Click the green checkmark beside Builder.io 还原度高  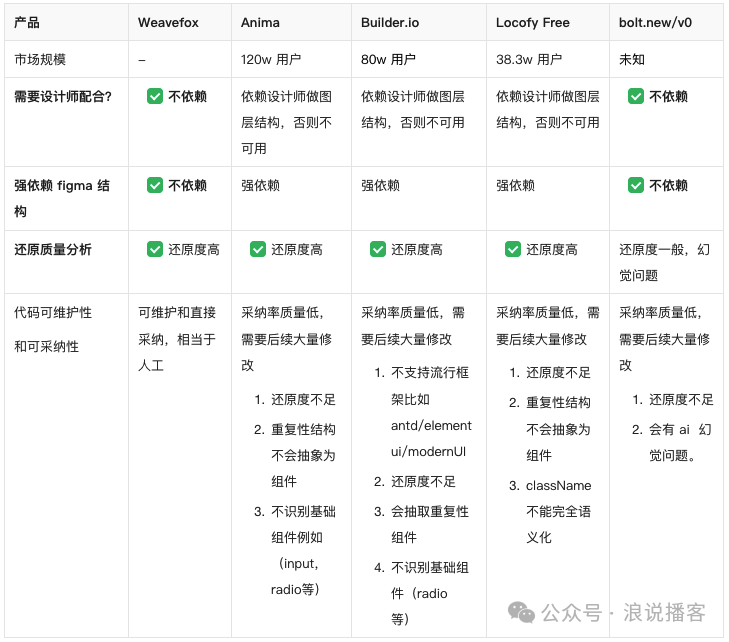point(378,249)
